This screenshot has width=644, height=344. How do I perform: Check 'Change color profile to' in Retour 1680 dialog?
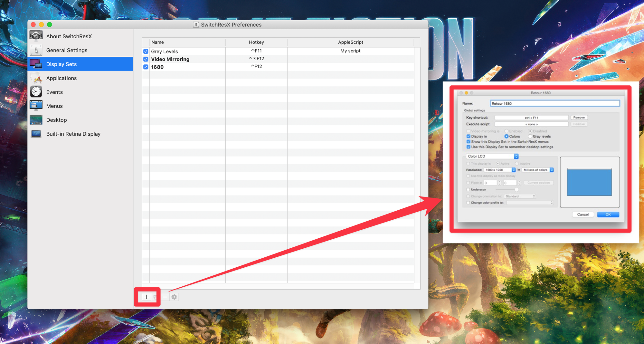[469, 203]
